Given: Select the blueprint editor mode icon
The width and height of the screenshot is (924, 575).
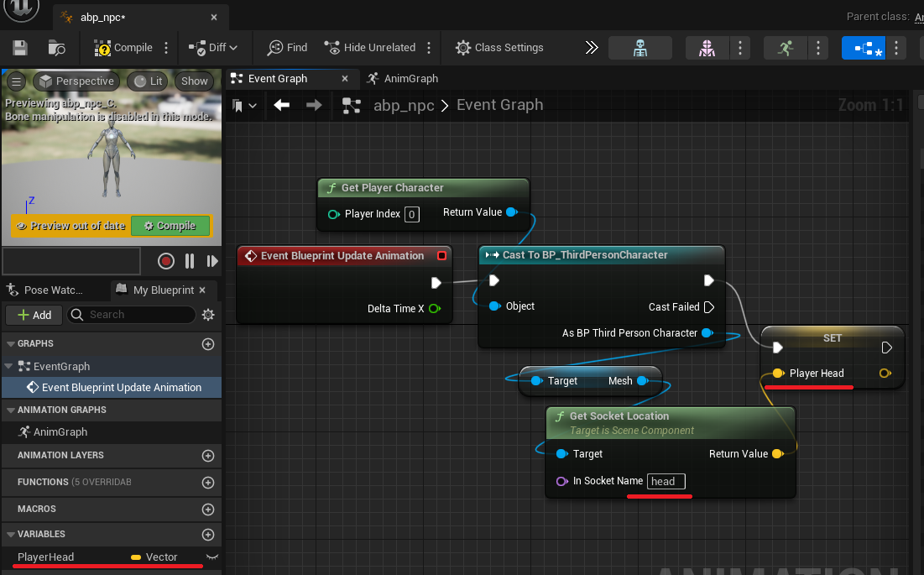Looking at the screenshot, I should click(x=864, y=48).
